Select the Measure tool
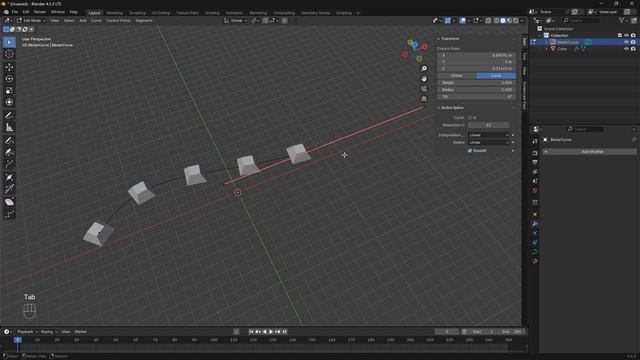 pyautogui.click(x=9, y=127)
